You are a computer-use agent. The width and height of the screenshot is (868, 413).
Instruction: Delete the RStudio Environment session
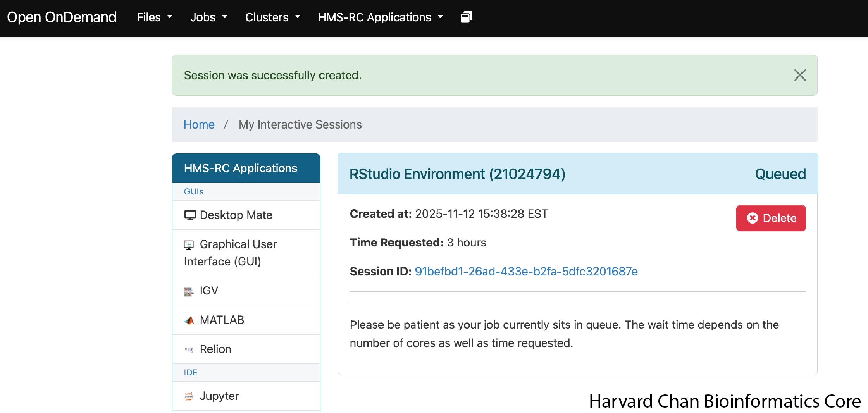771,218
